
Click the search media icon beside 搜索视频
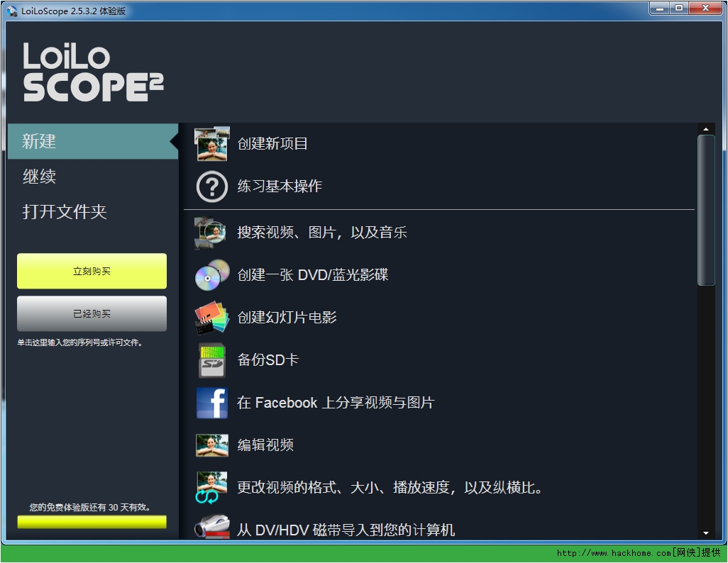pos(211,232)
